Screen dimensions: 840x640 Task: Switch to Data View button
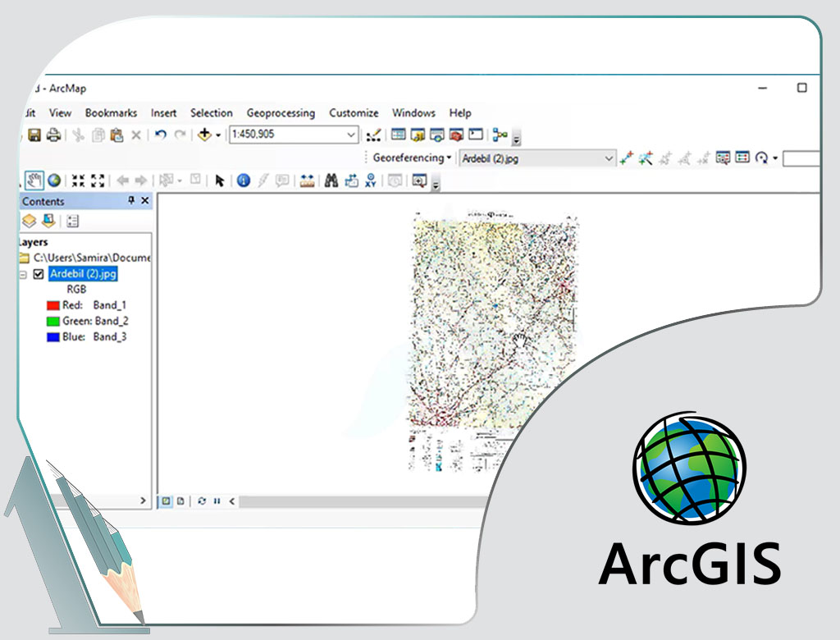(x=166, y=501)
